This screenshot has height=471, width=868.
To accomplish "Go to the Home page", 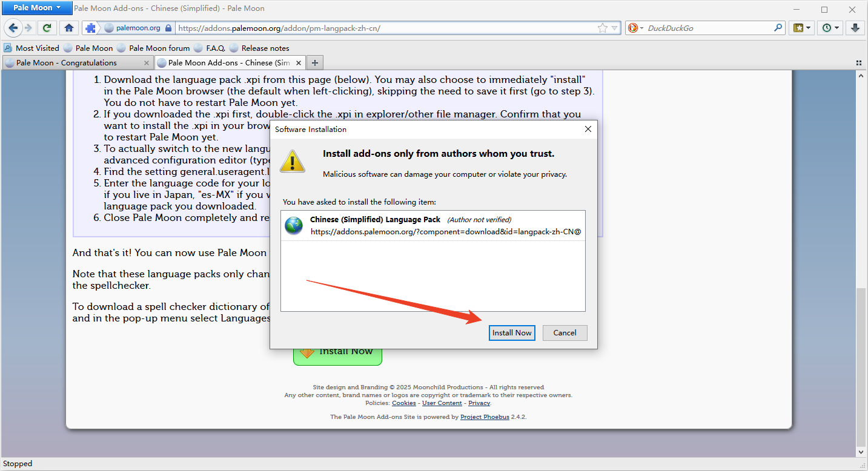I will (x=69, y=28).
